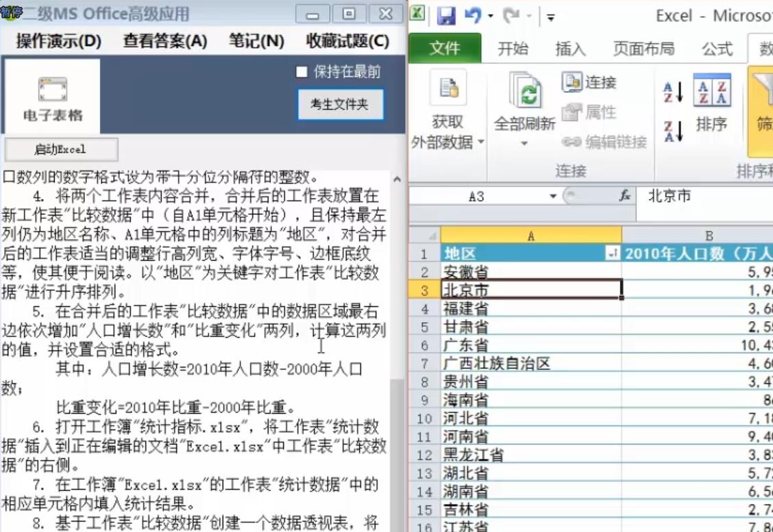The width and height of the screenshot is (773, 532).
Task: Click the 启动Excel button
Action: 60,149
